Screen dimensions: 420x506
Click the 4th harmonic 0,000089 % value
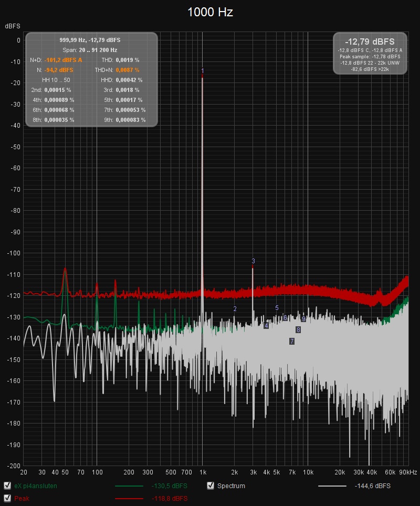(59, 100)
